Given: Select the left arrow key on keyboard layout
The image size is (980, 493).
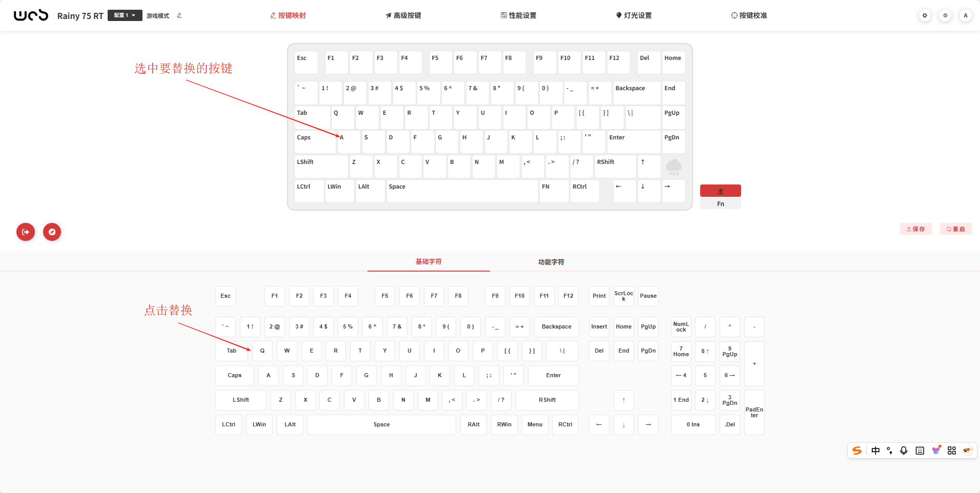Looking at the screenshot, I should click(x=624, y=191).
